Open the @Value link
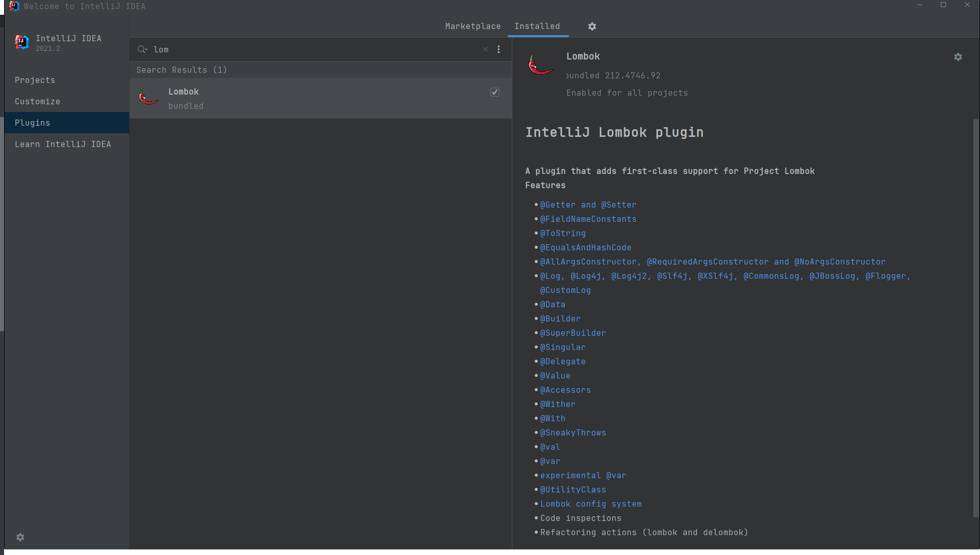Image resolution: width=980 pixels, height=555 pixels. [x=555, y=376]
